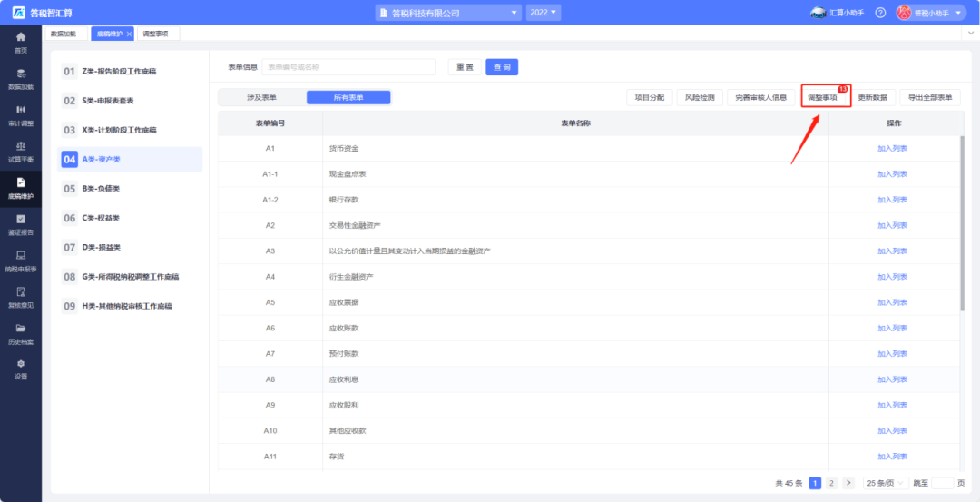Go to page 2 in pagination
Screen dimensions: 980x502
831,483
